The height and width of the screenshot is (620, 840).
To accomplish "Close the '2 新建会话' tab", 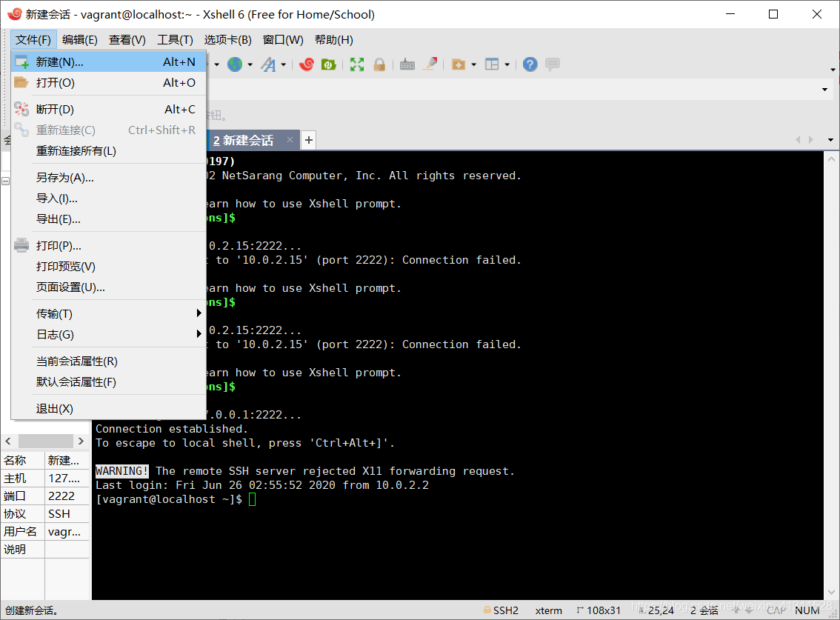I will (x=290, y=140).
